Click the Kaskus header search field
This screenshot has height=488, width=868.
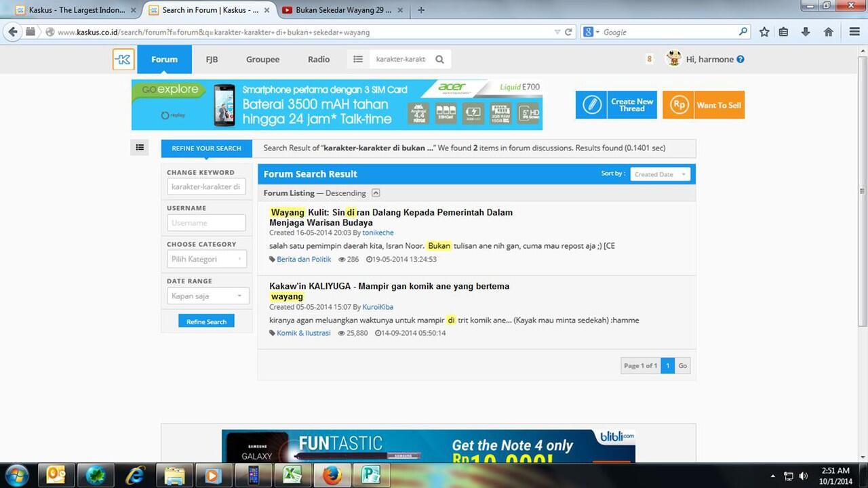coord(400,60)
